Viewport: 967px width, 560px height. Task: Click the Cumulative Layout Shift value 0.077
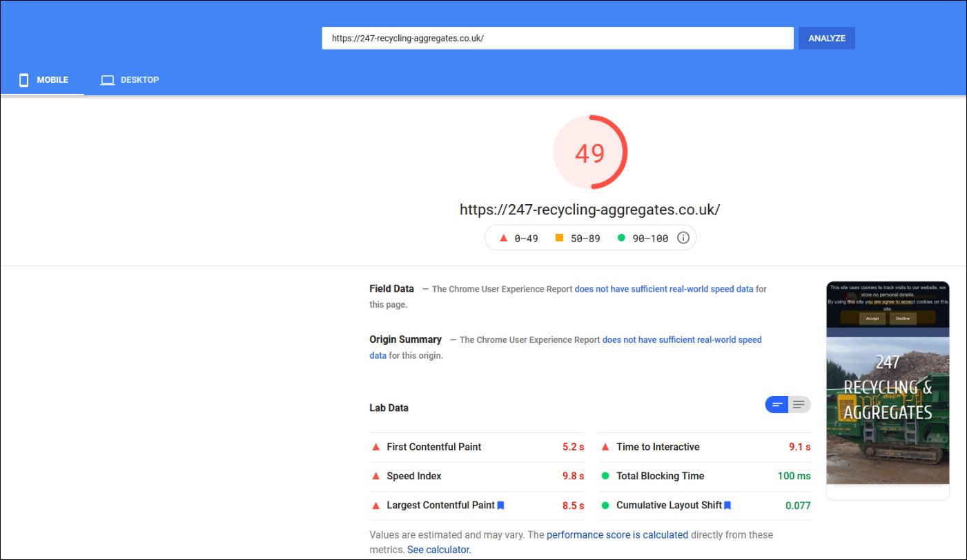tap(798, 506)
